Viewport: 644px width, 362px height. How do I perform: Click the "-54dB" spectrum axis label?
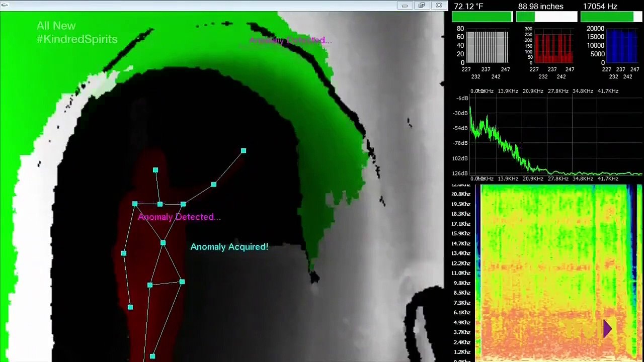coord(460,128)
